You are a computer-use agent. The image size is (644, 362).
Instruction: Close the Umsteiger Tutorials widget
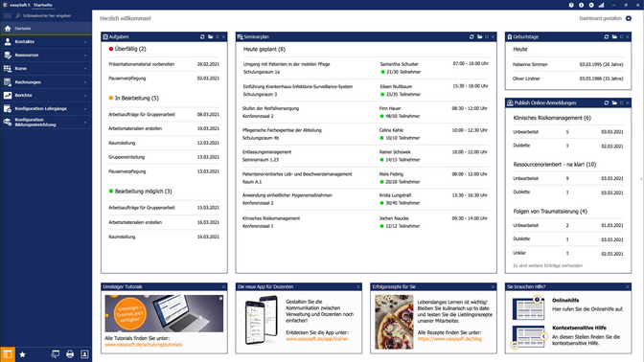click(x=223, y=287)
